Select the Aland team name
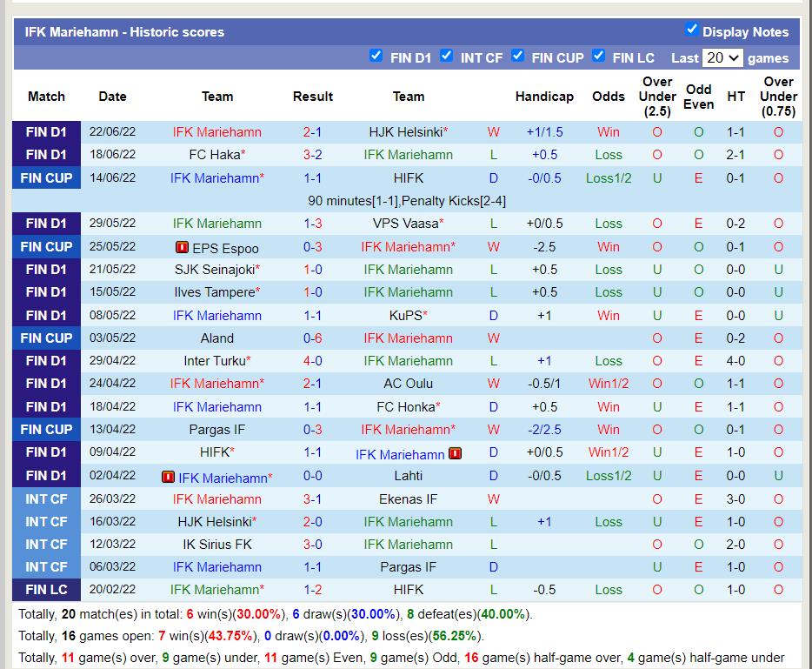Image resolution: width=812 pixels, height=669 pixels. pyautogui.click(x=217, y=338)
